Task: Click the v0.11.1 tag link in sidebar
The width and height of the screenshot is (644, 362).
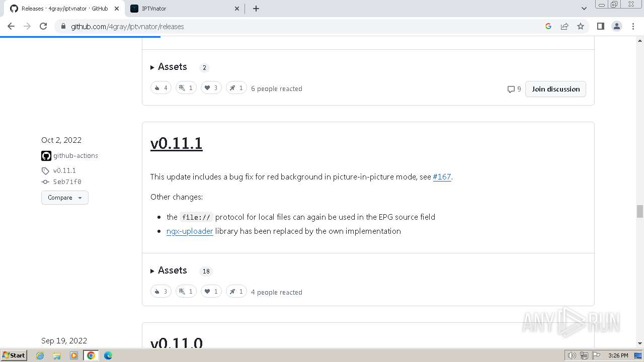Action: (x=64, y=170)
